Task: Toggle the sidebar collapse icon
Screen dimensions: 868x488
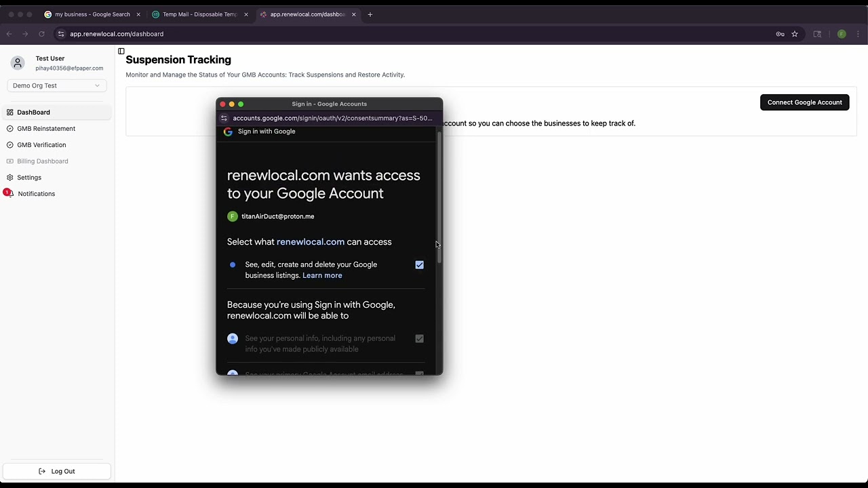Action: (x=121, y=52)
